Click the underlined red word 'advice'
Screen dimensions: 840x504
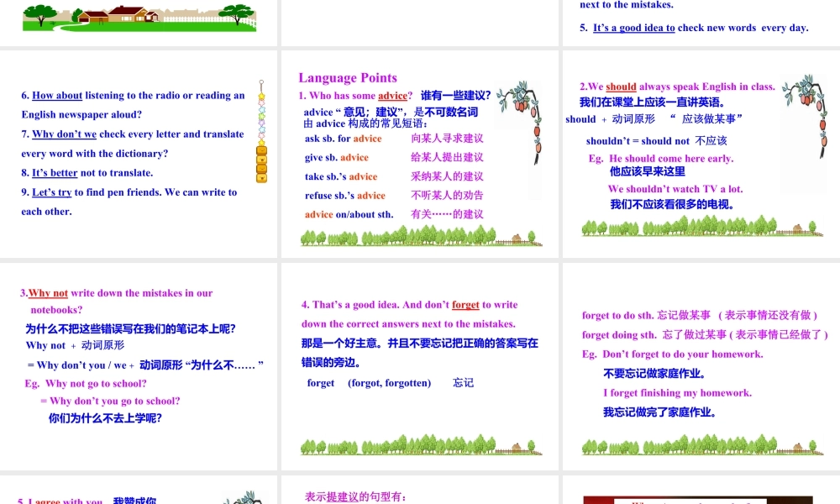click(x=392, y=96)
